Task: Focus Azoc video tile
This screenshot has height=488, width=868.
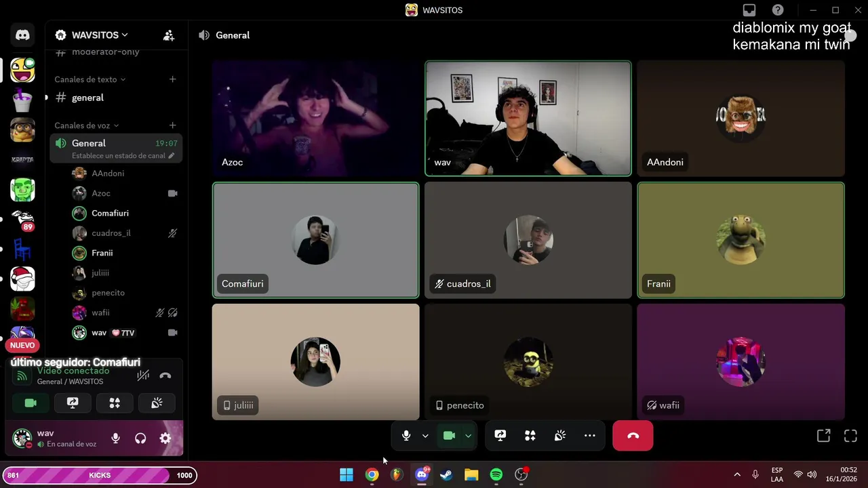Action: pyautogui.click(x=316, y=119)
